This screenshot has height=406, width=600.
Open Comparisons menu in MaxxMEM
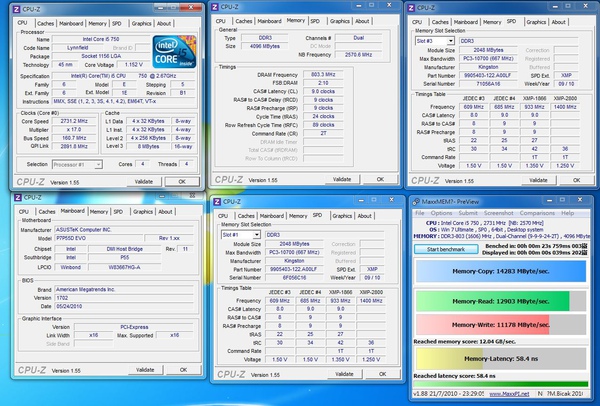pyautogui.click(x=537, y=213)
